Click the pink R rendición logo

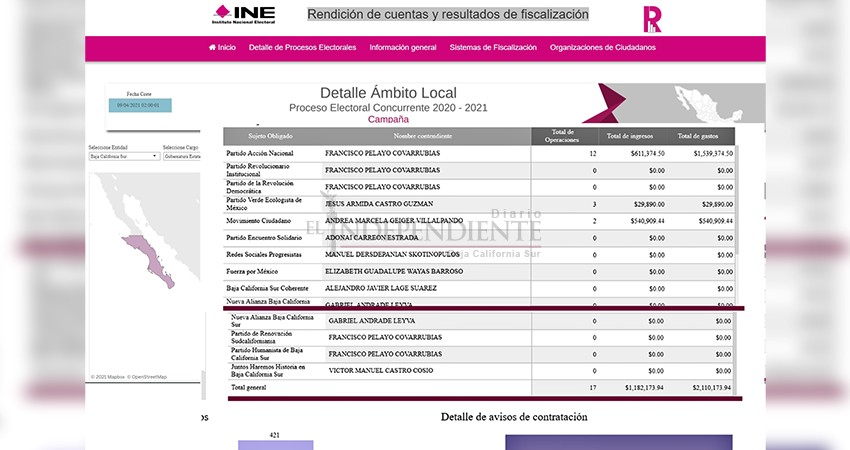pyautogui.click(x=652, y=19)
